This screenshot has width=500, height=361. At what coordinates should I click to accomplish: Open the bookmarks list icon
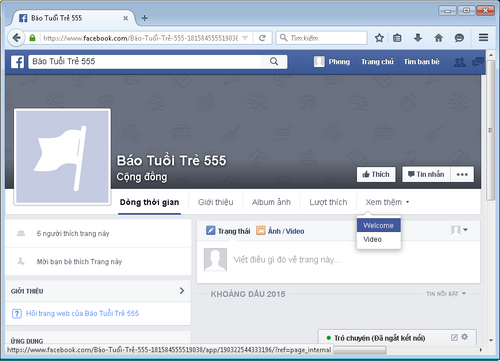[397, 38]
